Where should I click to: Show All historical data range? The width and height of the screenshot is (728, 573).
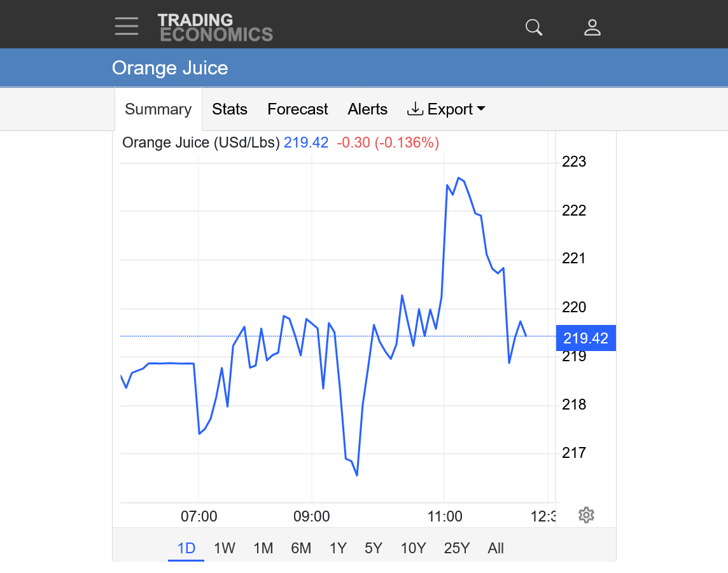click(496, 548)
